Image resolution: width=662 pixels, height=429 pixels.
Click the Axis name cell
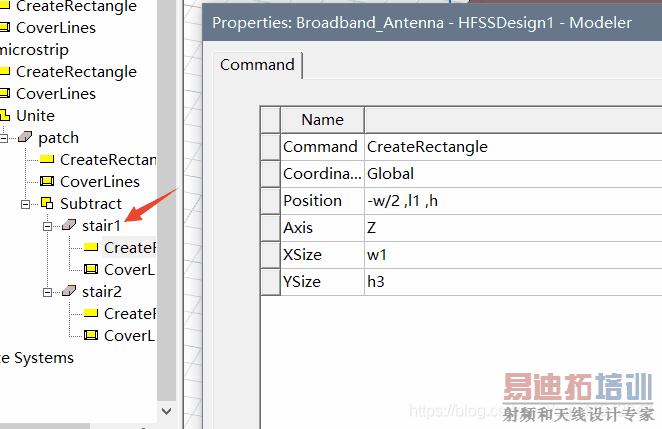[323, 228]
